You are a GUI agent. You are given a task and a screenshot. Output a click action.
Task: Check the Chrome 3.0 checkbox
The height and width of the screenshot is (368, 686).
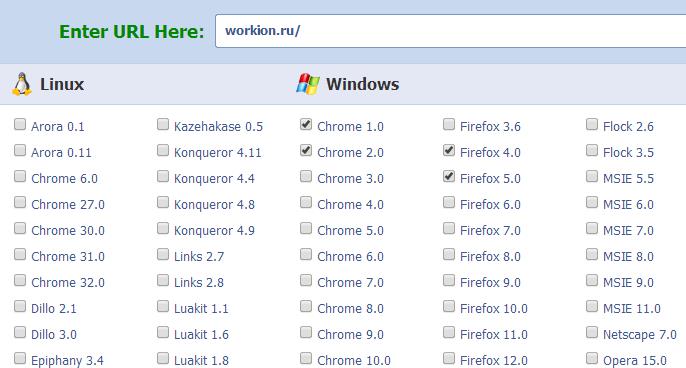[x=306, y=176]
